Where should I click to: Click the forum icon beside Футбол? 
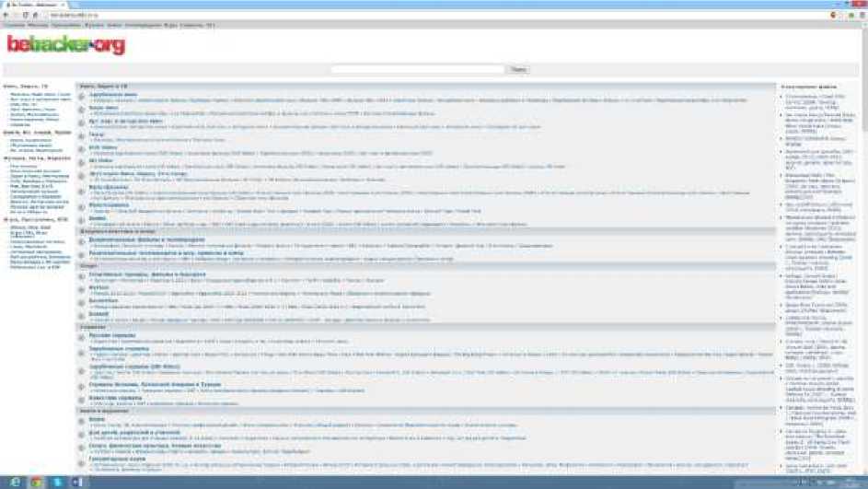82,290
